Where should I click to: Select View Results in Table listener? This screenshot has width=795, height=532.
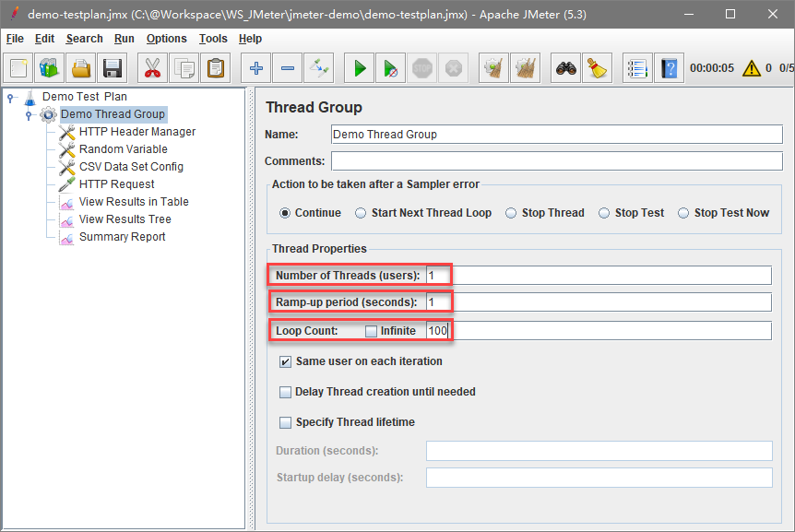(x=134, y=202)
